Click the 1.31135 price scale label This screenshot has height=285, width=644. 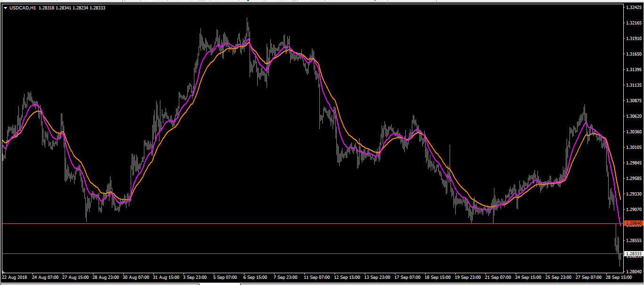click(633, 85)
